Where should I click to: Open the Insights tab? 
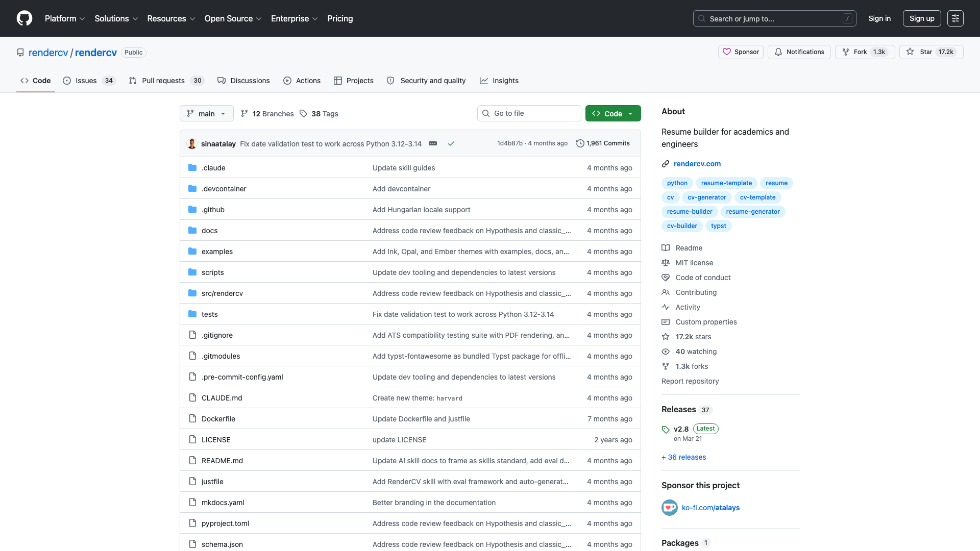[x=499, y=81]
